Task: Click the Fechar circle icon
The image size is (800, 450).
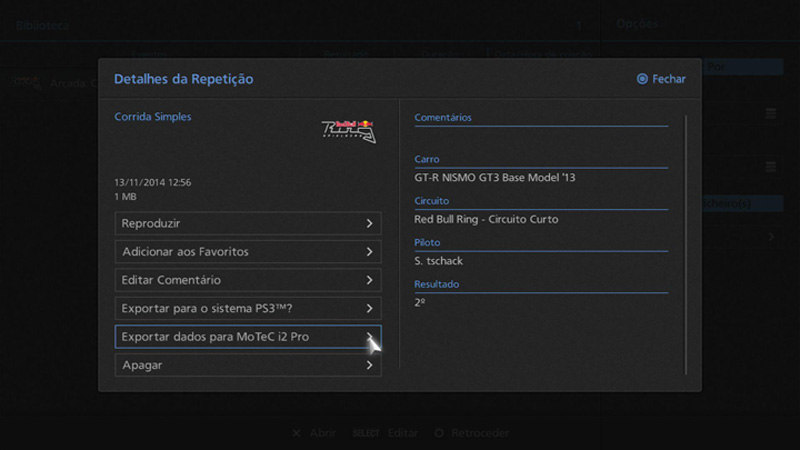Action: pos(642,79)
